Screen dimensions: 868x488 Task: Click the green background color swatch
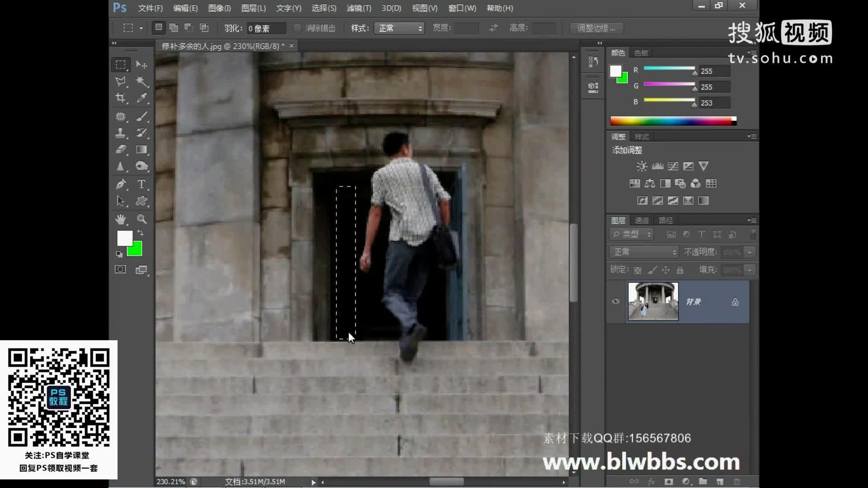137,250
